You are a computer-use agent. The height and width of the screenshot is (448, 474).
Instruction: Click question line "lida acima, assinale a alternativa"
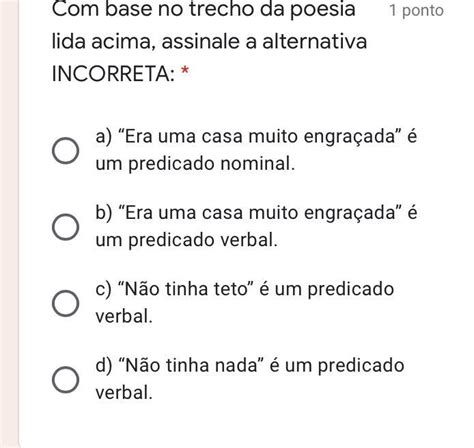pyautogui.click(x=209, y=42)
